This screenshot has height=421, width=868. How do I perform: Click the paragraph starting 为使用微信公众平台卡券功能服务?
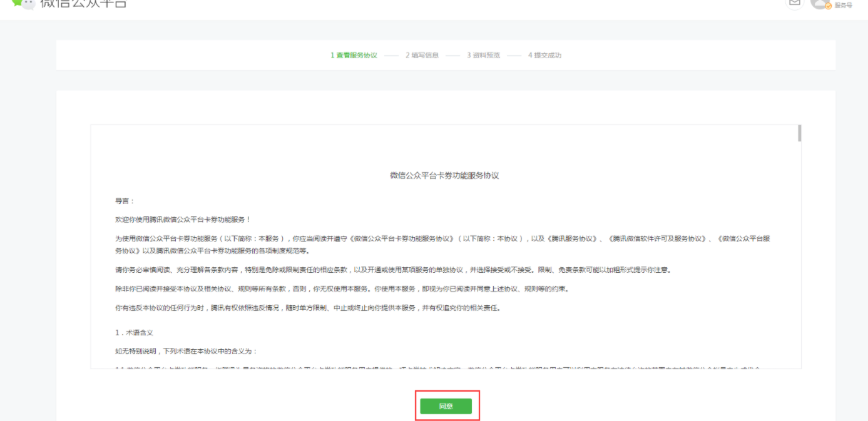tap(442, 245)
